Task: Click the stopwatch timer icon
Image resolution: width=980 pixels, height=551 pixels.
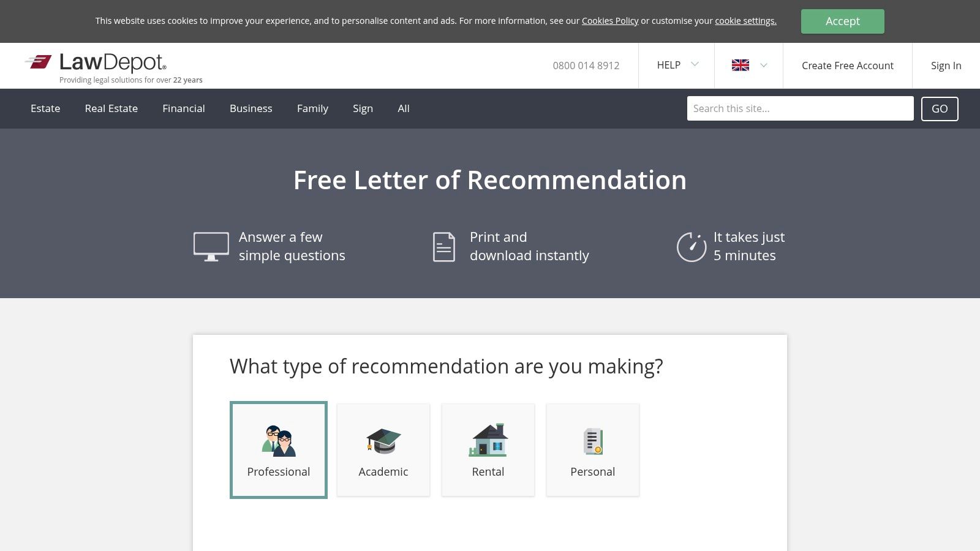Action: [692, 247]
